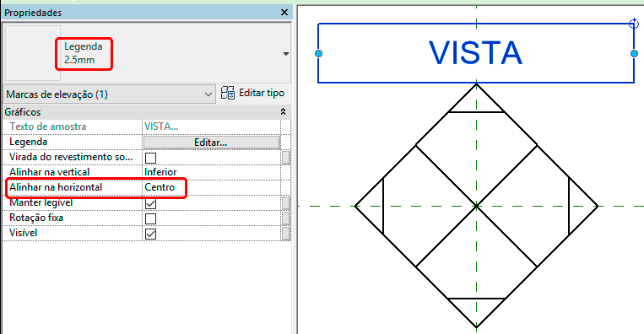Toggle the Visível checkbox

(x=151, y=234)
